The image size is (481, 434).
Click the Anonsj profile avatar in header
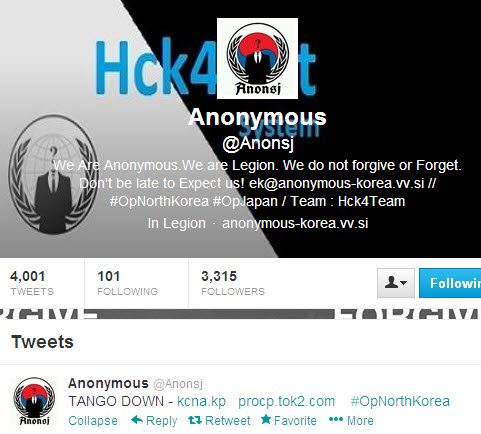257,58
